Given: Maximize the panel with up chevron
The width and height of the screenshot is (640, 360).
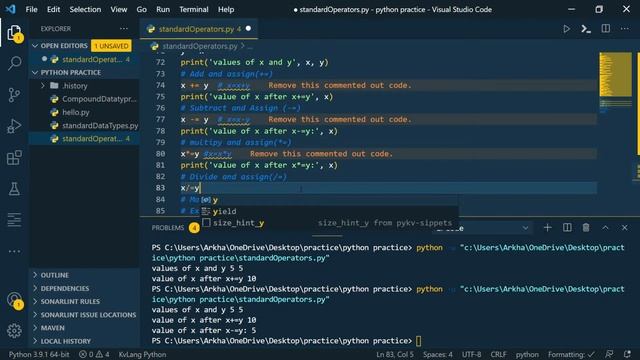Looking at the screenshot, I should pos(605,228).
